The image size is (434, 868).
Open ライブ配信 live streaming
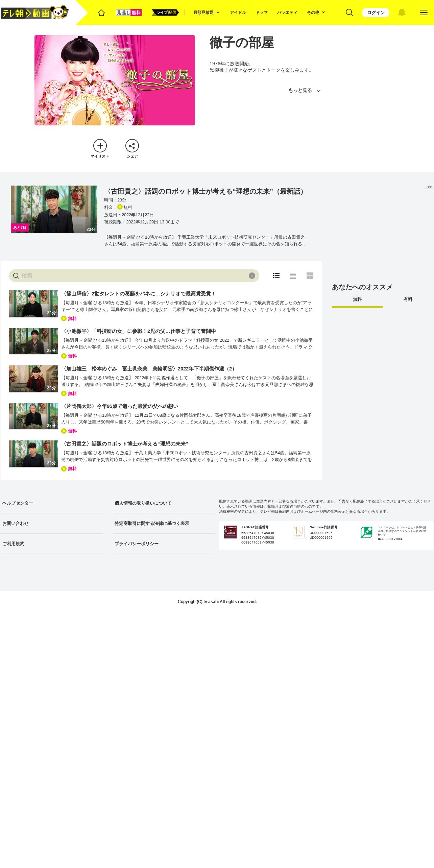165,13
